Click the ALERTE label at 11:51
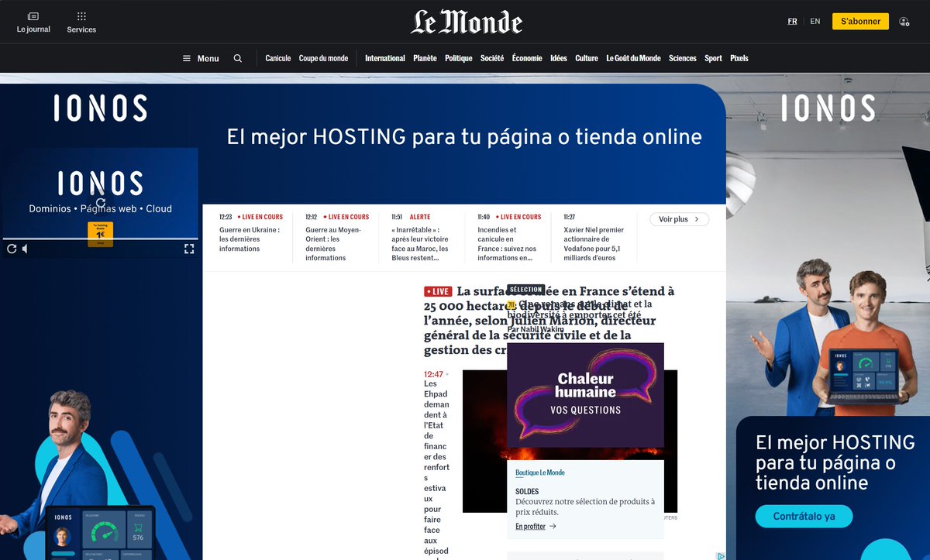 420,217
